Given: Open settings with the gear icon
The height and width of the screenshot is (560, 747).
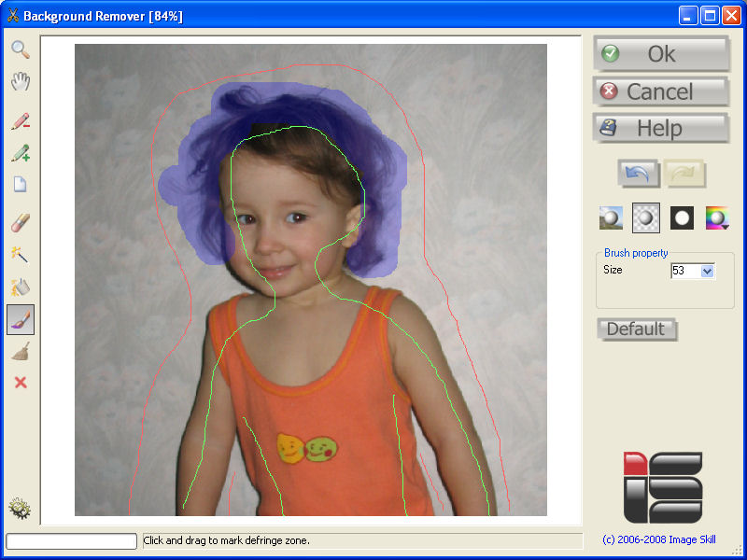Looking at the screenshot, I should [x=20, y=508].
